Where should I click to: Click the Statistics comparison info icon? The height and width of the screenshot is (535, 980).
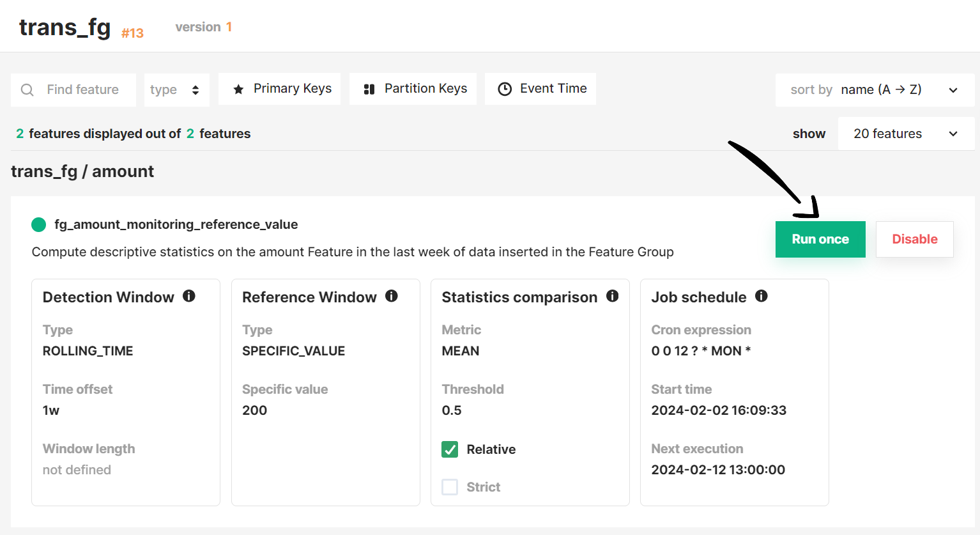click(x=612, y=295)
